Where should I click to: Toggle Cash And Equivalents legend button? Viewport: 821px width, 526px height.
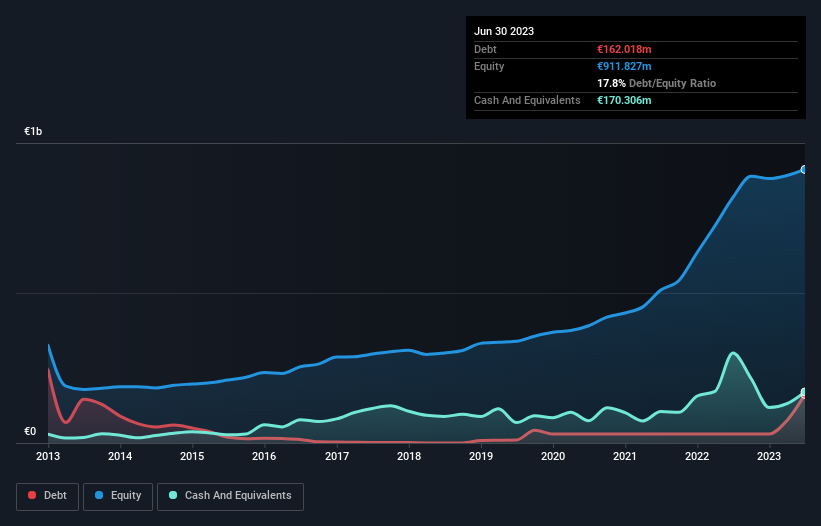point(230,496)
